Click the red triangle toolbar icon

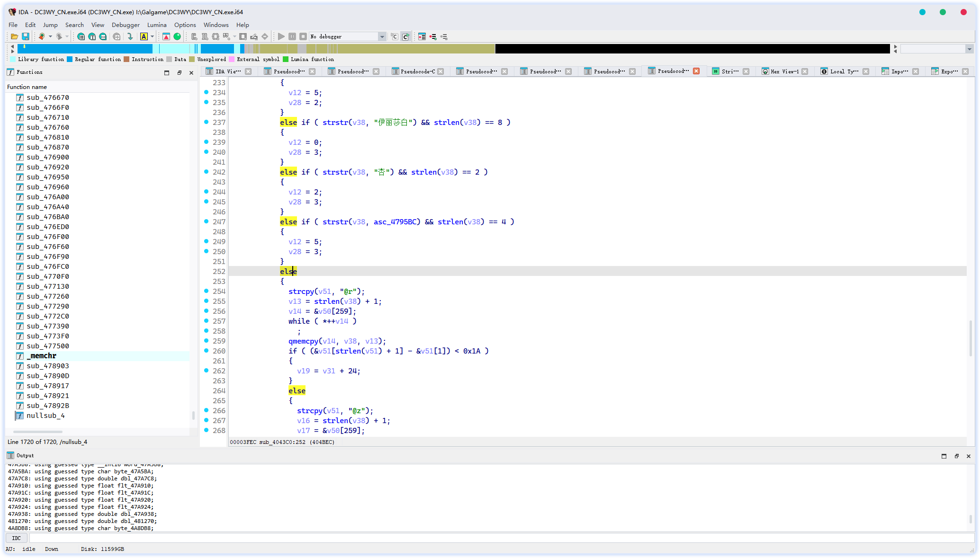click(x=166, y=36)
